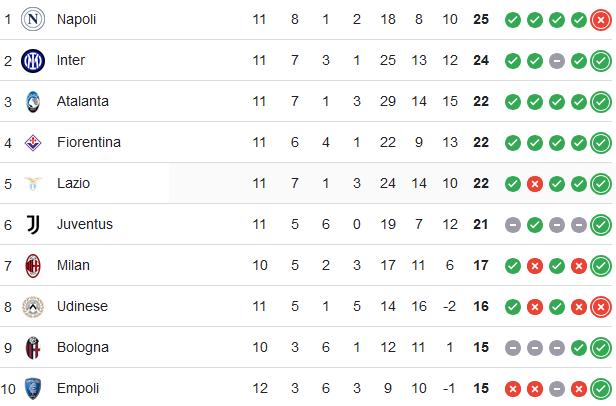
Task: Select the Empoli blue shield icon
Action: click(33, 389)
